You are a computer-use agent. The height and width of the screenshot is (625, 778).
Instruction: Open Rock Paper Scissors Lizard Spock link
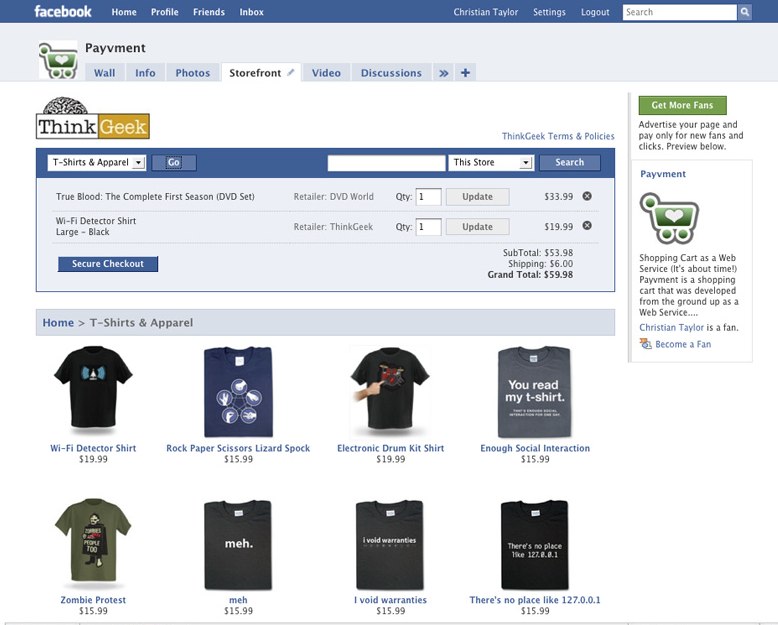point(238,448)
